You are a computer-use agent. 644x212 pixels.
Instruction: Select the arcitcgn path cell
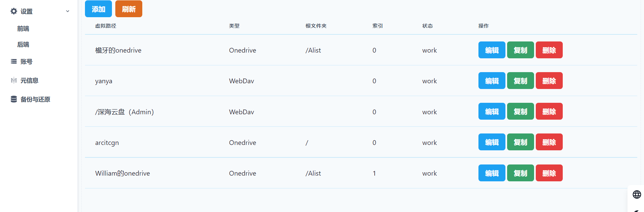click(x=107, y=143)
